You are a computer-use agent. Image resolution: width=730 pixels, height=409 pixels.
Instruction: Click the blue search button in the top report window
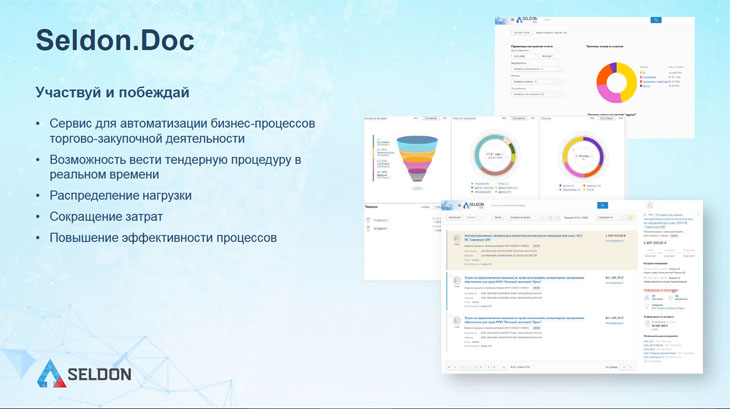[656, 19]
